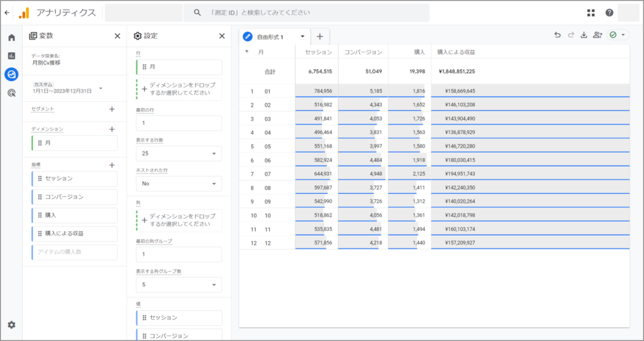Sort by セッション column header
Viewport: 644px width, 341px height.
[318, 52]
